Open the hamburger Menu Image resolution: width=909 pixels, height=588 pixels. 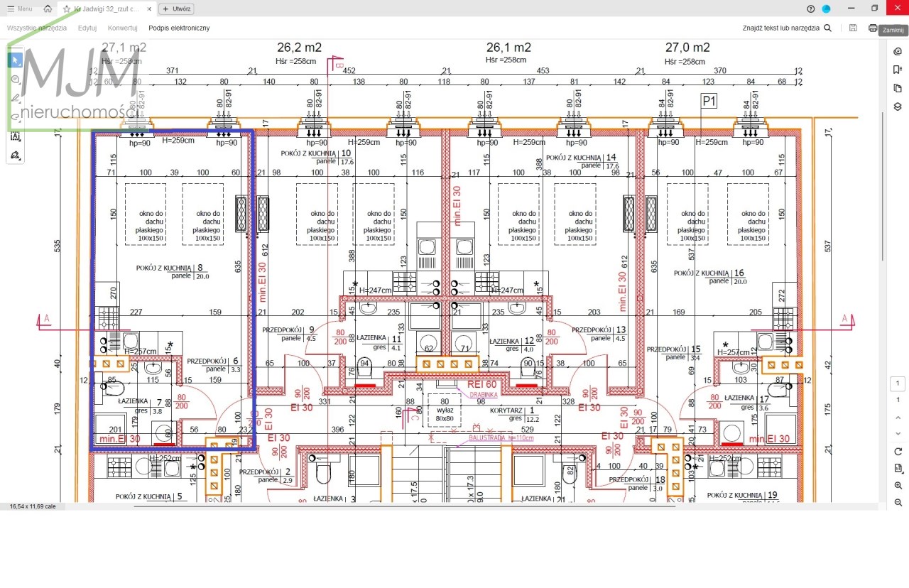[x=19, y=9]
